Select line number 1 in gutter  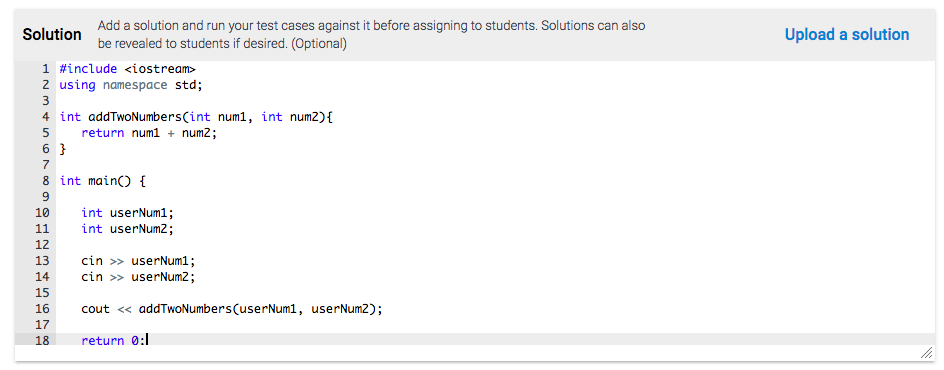click(x=45, y=69)
